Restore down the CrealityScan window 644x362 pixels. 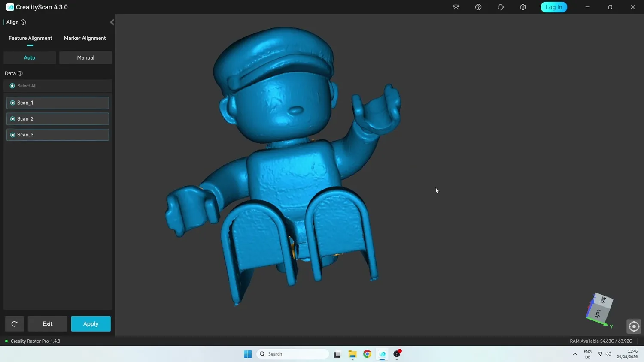point(610,7)
